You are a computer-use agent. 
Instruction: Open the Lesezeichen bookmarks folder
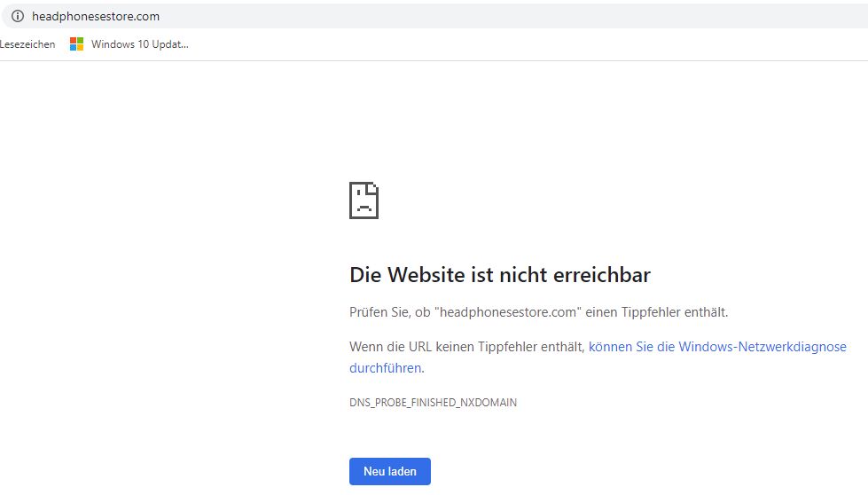27,44
